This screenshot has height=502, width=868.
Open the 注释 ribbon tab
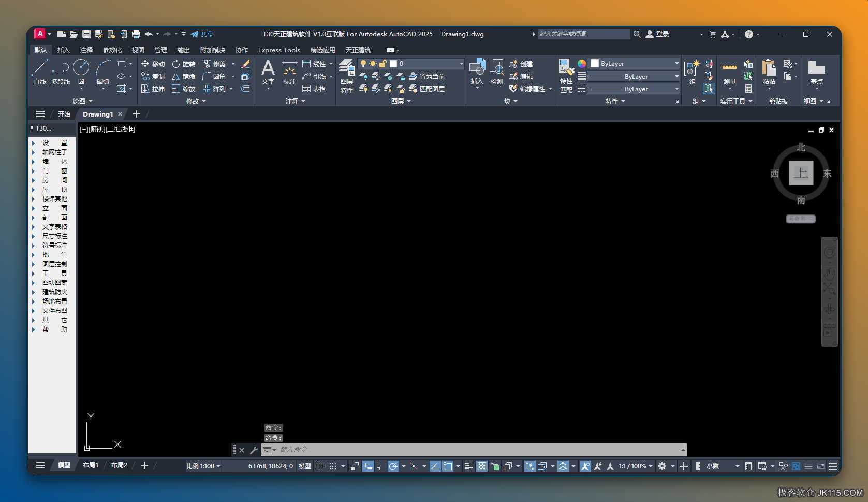86,50
